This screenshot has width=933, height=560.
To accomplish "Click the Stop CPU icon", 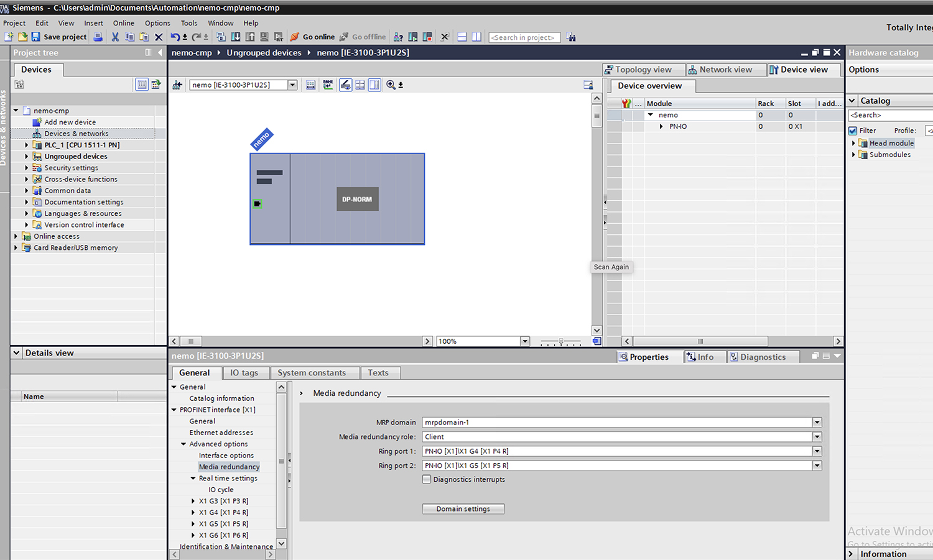I will pos(427,37).
